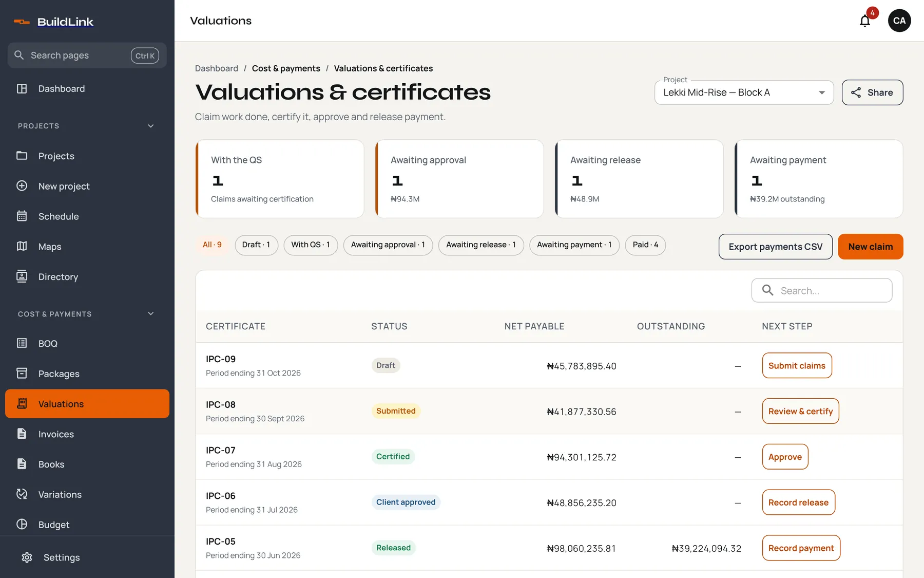Filter by Awaiting approval · 1 chip
Screen dimensions: 924x578
388,245
